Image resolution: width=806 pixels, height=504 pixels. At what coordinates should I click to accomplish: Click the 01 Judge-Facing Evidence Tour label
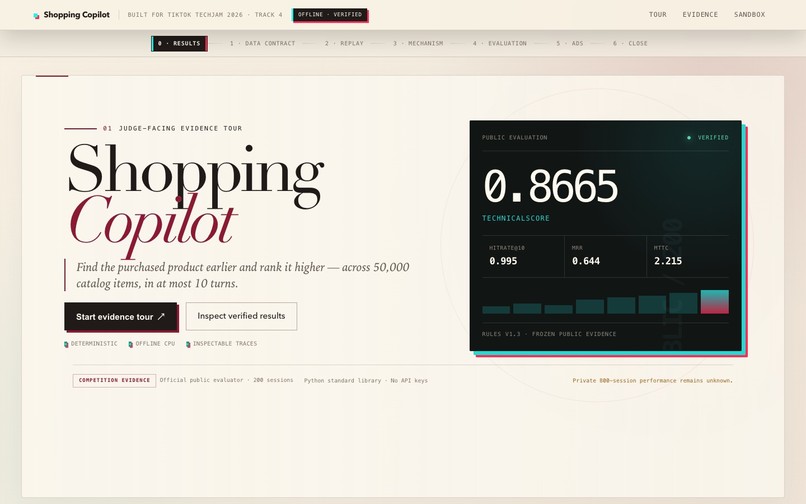172,128
